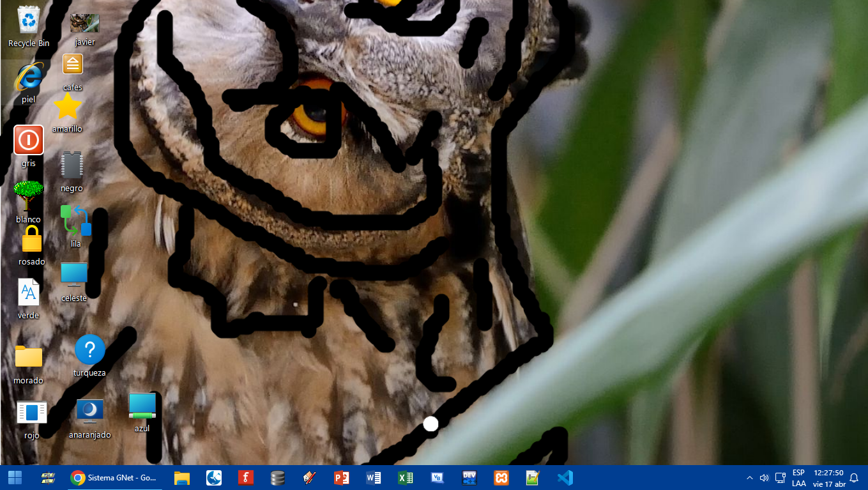This screenshot has width=868, height=490.
Task: Select the 'celeste' monitor icon
Action: 74,275
